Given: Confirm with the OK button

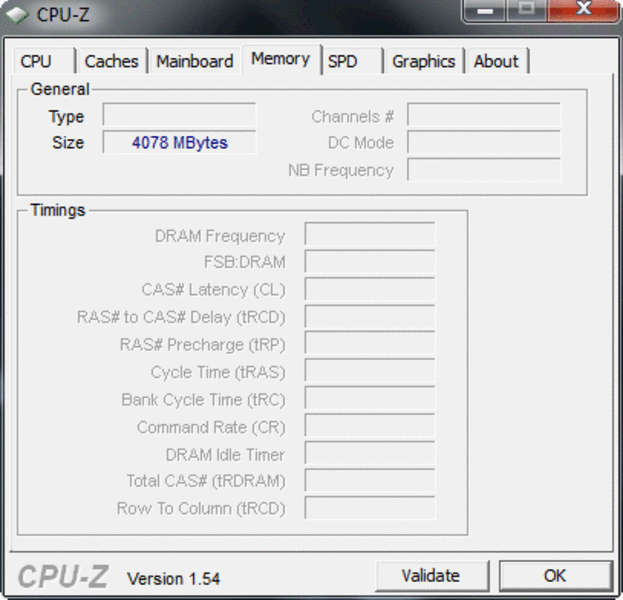Looking at the screenshot, I should coord(555,576).
